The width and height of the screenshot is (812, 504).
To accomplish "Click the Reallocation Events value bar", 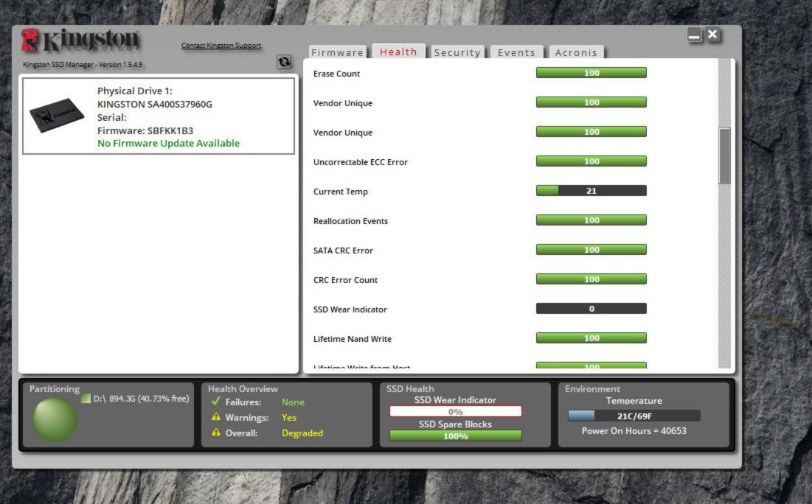I will 591,220.
